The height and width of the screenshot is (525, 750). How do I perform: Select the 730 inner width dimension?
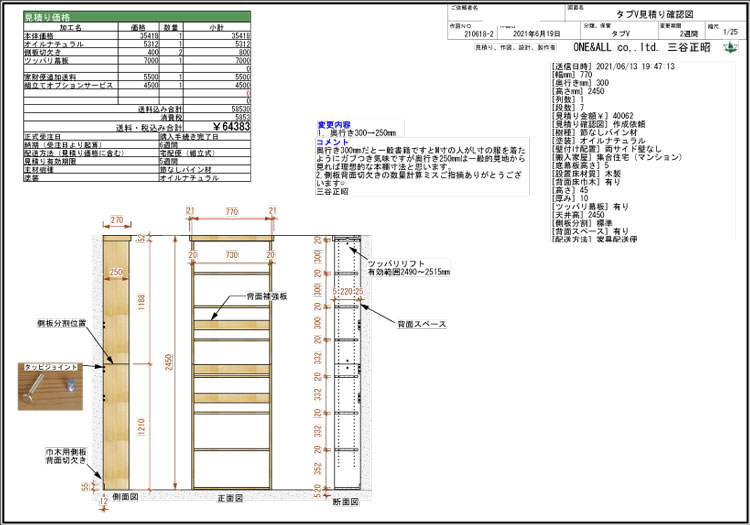[x=232, y=255]
